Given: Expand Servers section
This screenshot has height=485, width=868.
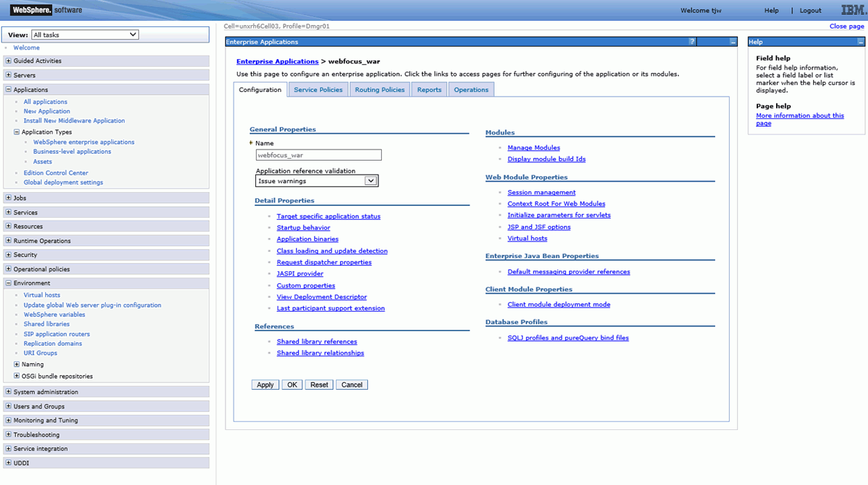Looking at the screenshot, I should (8, 74).
